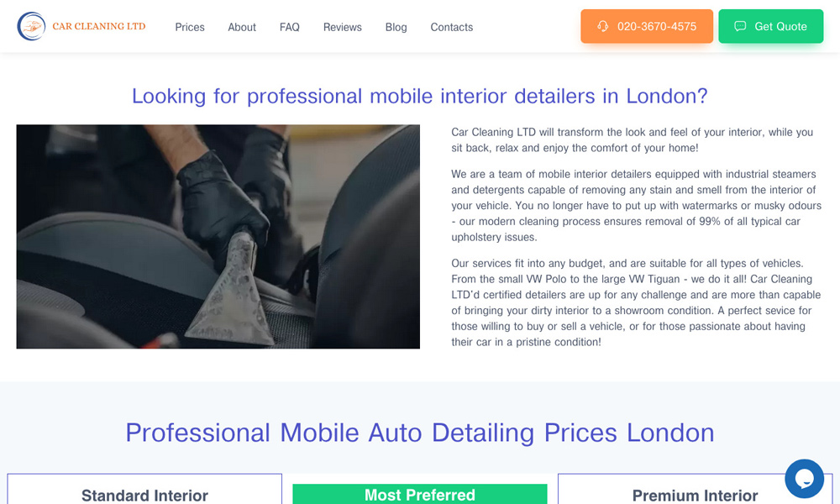
Task: Open the Blog page
Action: (x=396, y=28)
